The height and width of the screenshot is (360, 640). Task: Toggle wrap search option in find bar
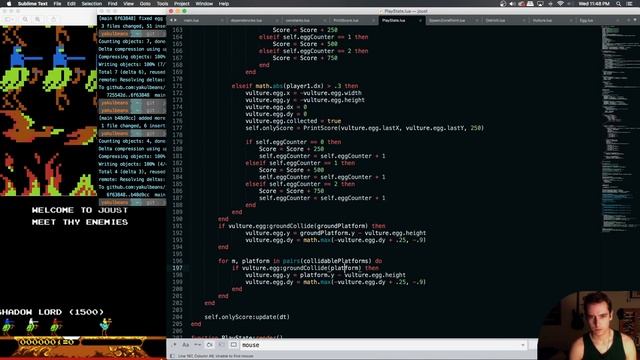210,345
